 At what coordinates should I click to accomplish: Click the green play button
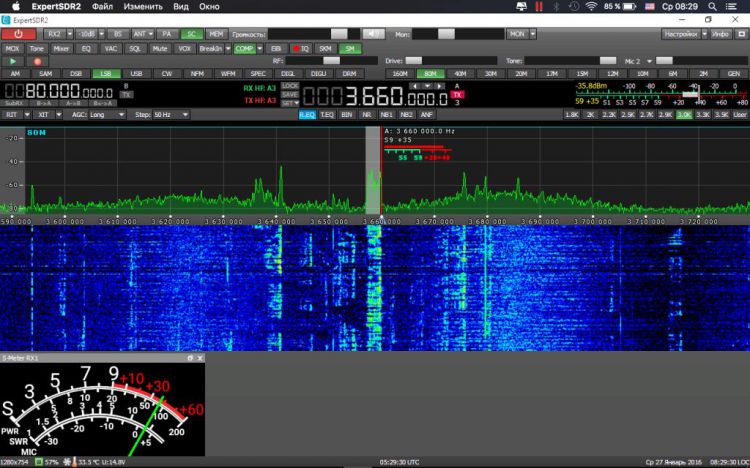[x=13, y=61]
